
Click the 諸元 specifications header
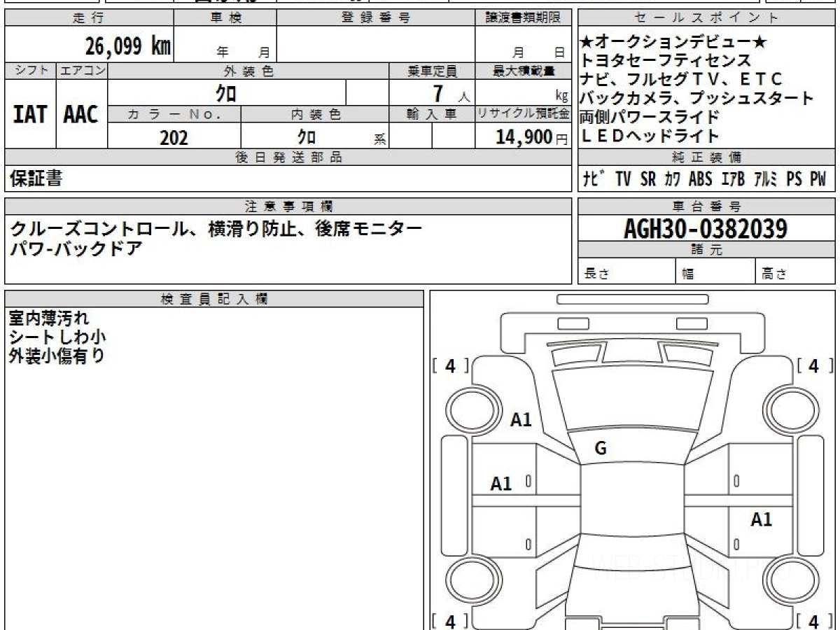[x=707, y=250]
